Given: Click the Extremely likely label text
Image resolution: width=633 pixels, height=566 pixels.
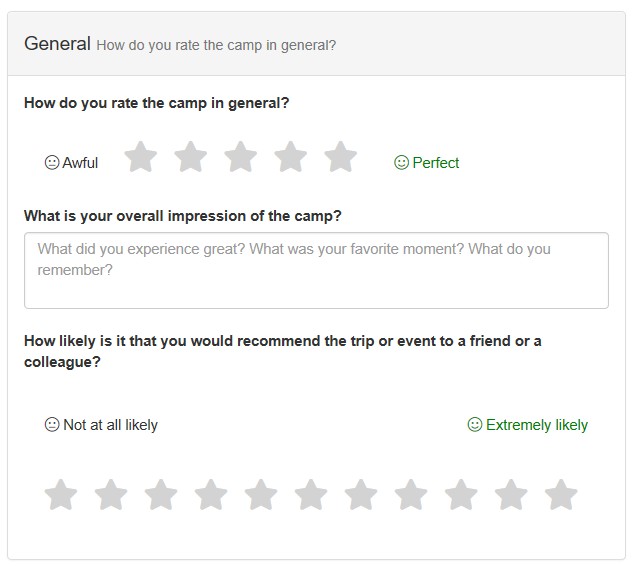Looking at the screenshot, I should (537, 425).
